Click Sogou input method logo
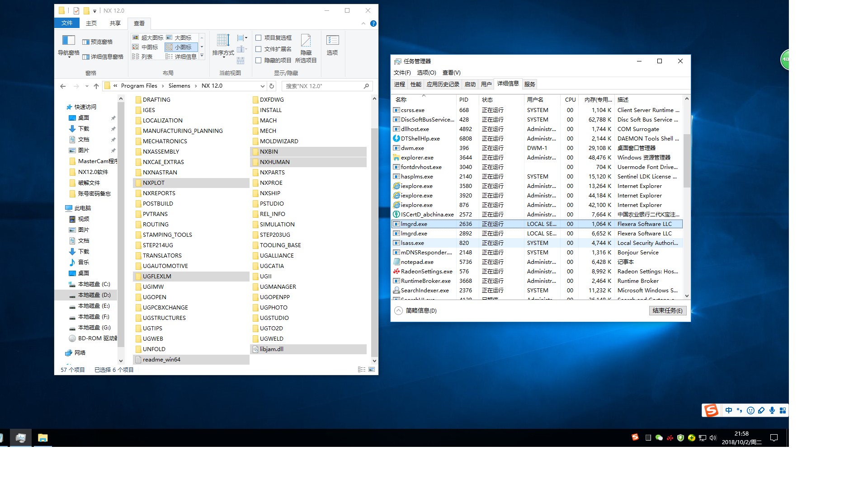Viewport: 868px width, 488px height. click(x=711, y=410)
